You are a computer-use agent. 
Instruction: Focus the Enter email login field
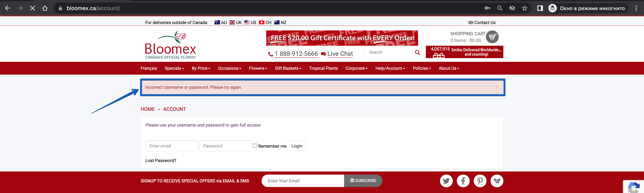point(172,146)
